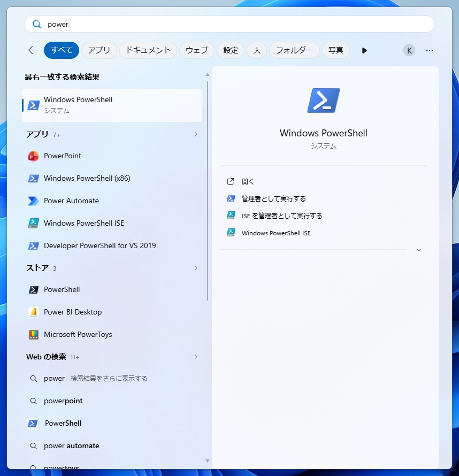The image size is (459, 476).
Task: Click the Microsoft PowerToys icon
Action: [x=33, y=334]
